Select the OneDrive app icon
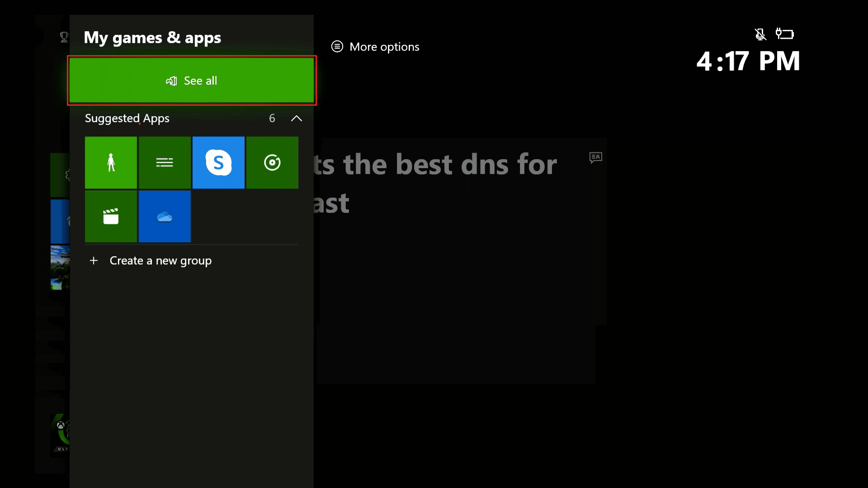This screenshot has width=868, height=488. pos(165,216)
